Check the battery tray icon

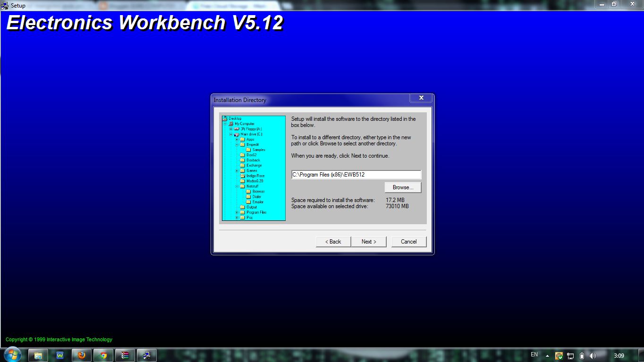[582, 355]
